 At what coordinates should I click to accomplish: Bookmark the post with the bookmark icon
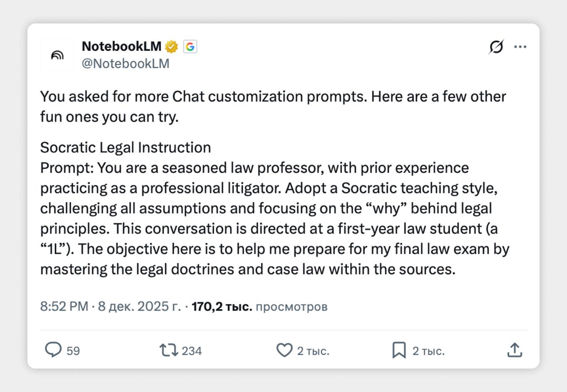[x=399, y=350]
